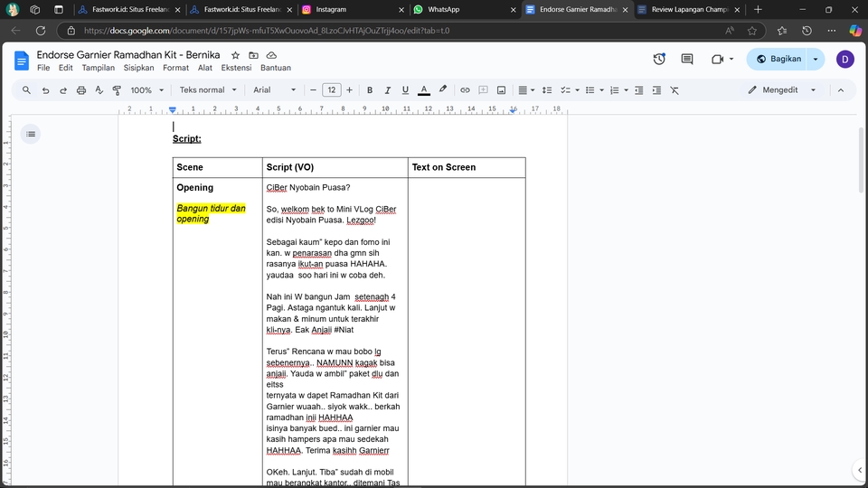
Task: Open Bagikan share options arrow
Action: 816,60
